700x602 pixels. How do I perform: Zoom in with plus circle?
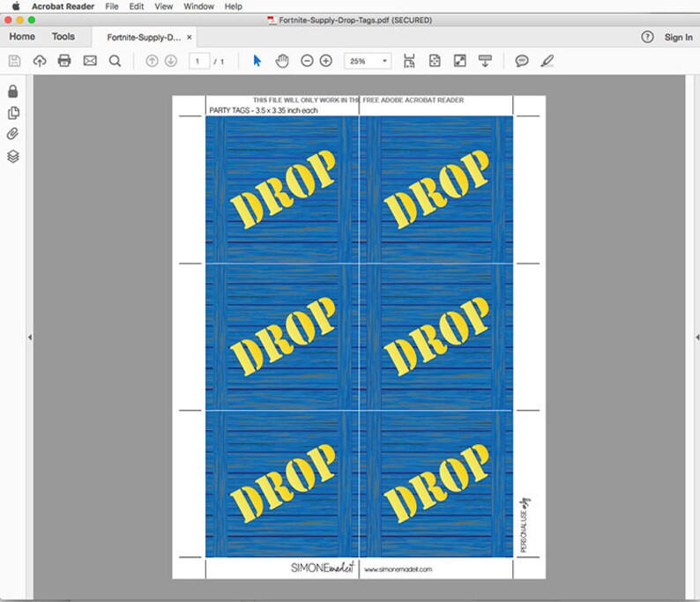(x=326, y=61)
